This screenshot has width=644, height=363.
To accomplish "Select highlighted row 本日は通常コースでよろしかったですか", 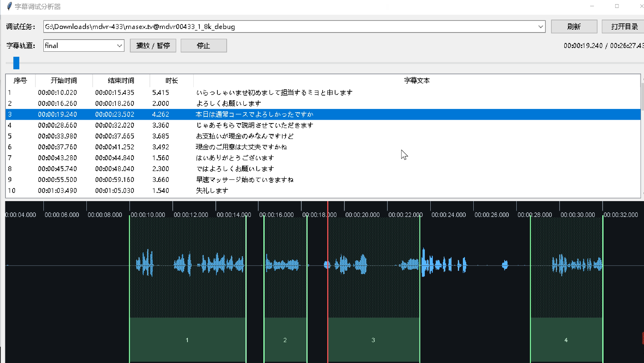I will pyautogui.click(x=323, y=114).
